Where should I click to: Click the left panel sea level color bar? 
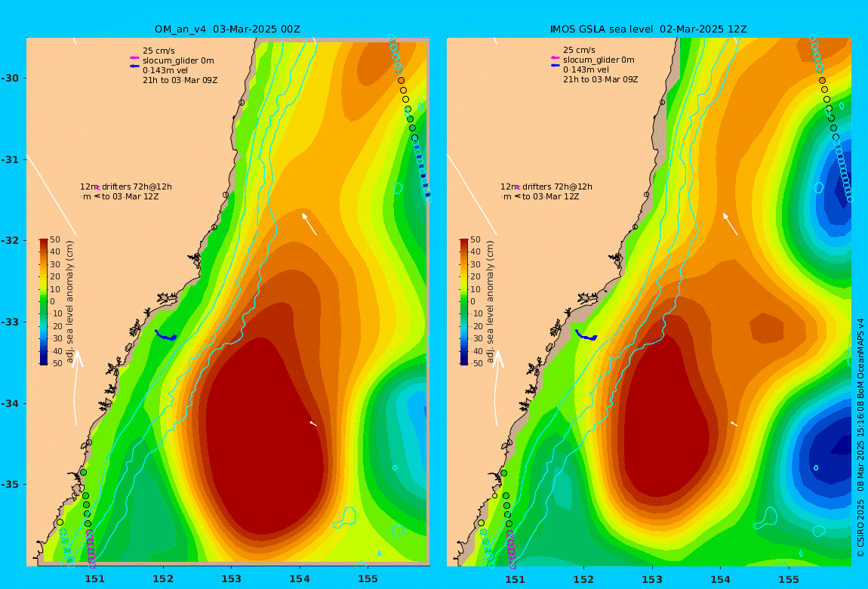44,302
